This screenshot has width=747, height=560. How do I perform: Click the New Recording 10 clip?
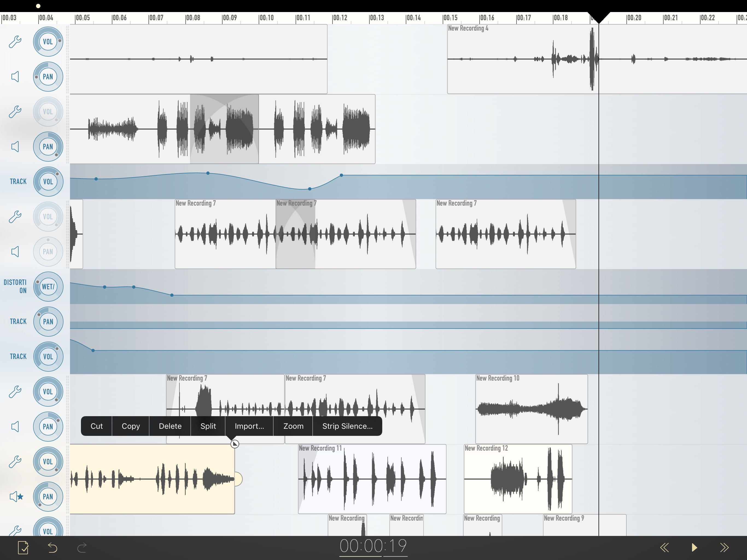click(531, 409)
